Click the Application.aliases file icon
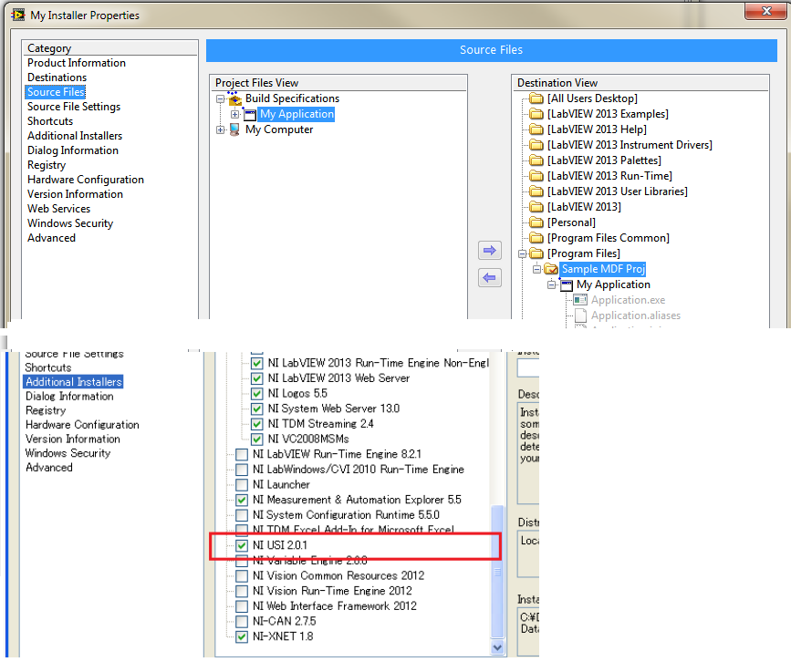Image resolution: width=791 pixels, height=672 pixels. [580, 315]
